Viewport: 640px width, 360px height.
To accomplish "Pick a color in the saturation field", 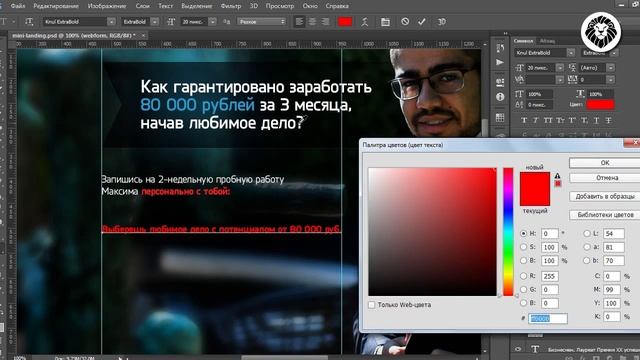I will click(432, 231).
